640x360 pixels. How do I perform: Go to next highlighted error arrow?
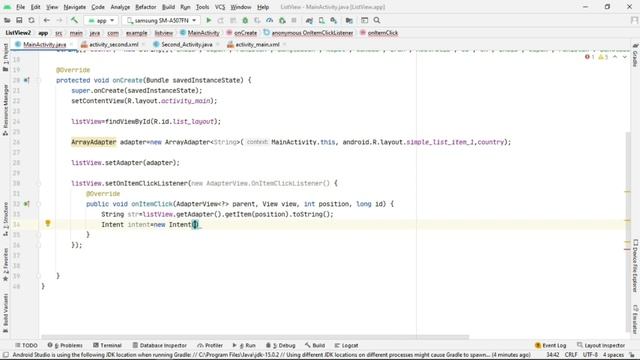coord(624,57)
